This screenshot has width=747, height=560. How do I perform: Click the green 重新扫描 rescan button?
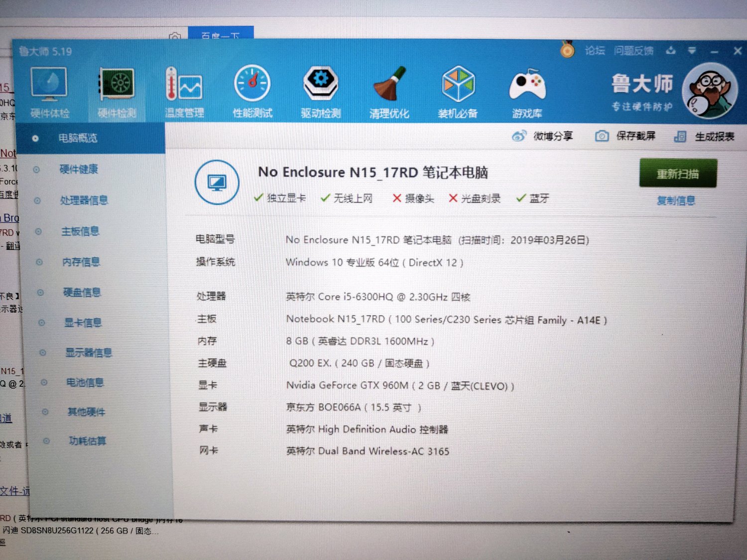678,174
